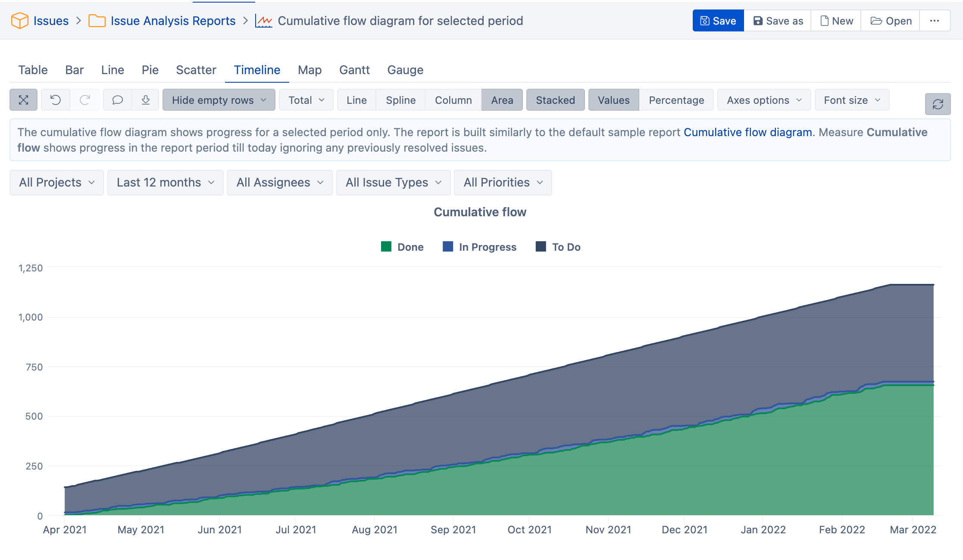
Task: Switch to the Gantt tab
Action: (354, 70)
